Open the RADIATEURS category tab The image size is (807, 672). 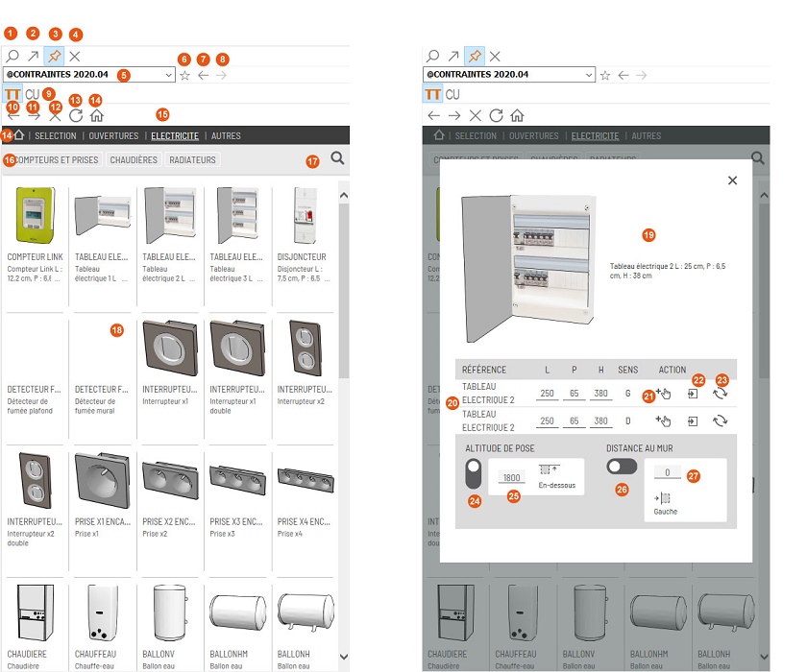(x=192, y=160)
